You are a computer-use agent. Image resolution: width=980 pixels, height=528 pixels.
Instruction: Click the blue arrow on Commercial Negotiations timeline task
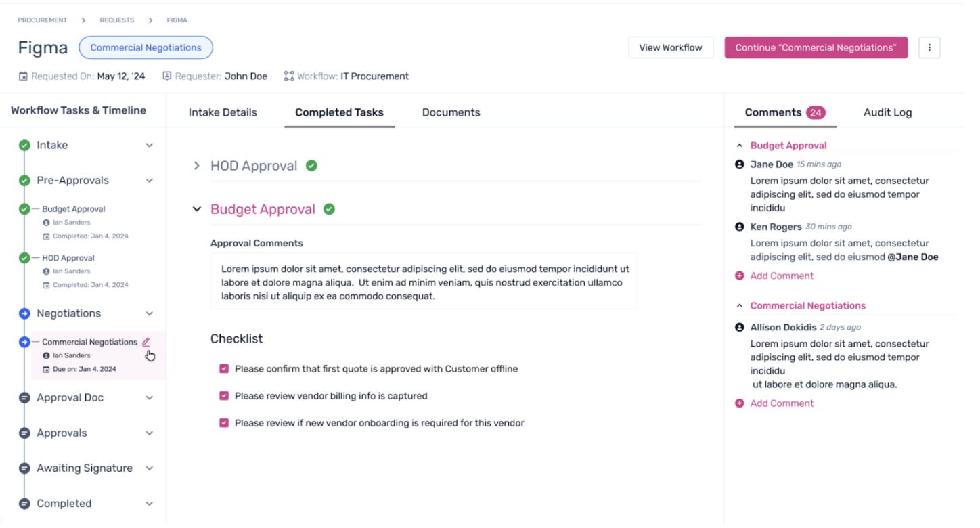[x=24, y=342]
